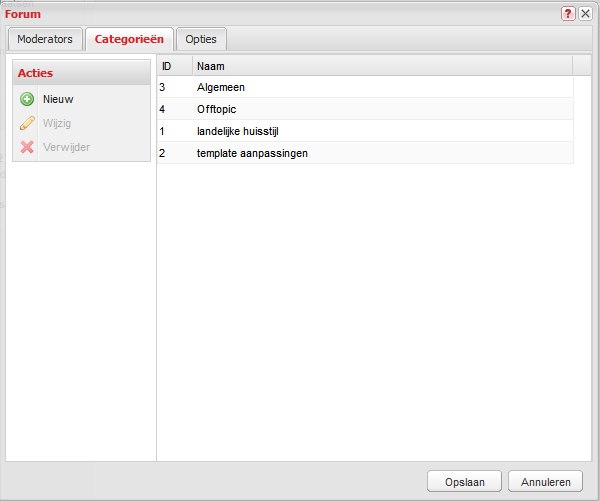The height and width of the screenshot is (501, 600).
Task: Click the Wijzig pencil icon
Action: tap(27, 123)
